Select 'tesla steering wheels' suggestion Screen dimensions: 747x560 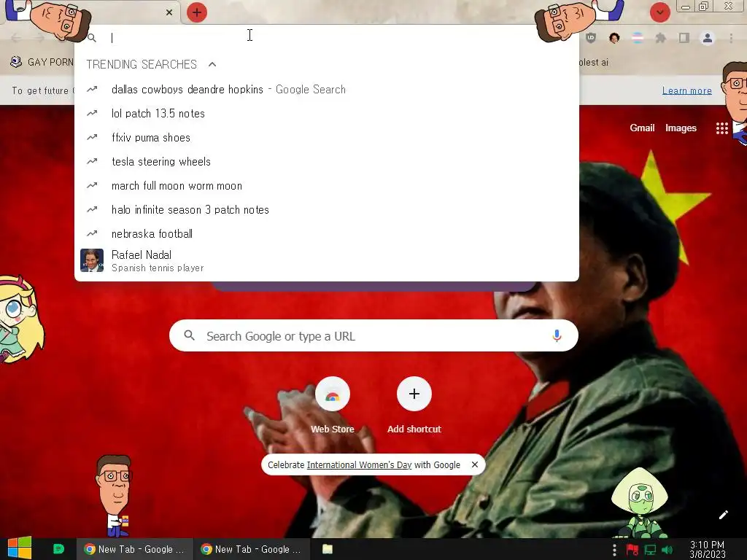pyautogui.click(x=327, y=161)
